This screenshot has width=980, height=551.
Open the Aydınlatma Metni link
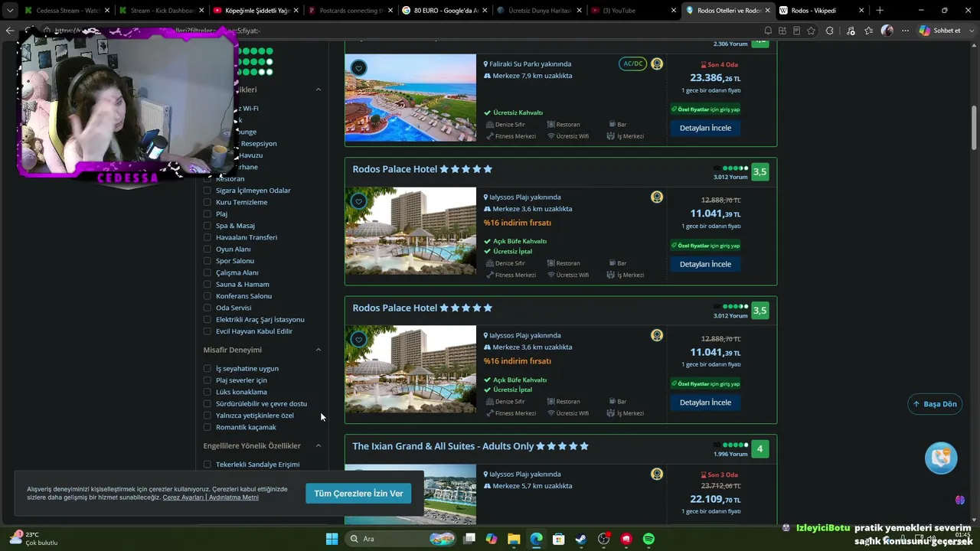point(234,497)
